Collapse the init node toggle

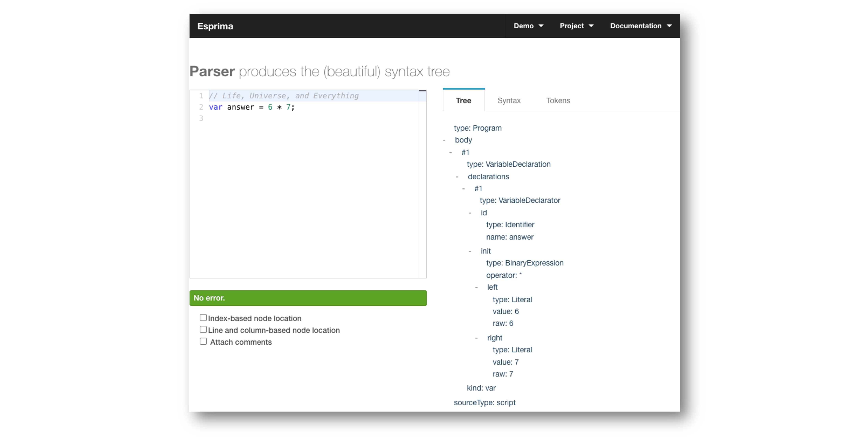[470, 251]
